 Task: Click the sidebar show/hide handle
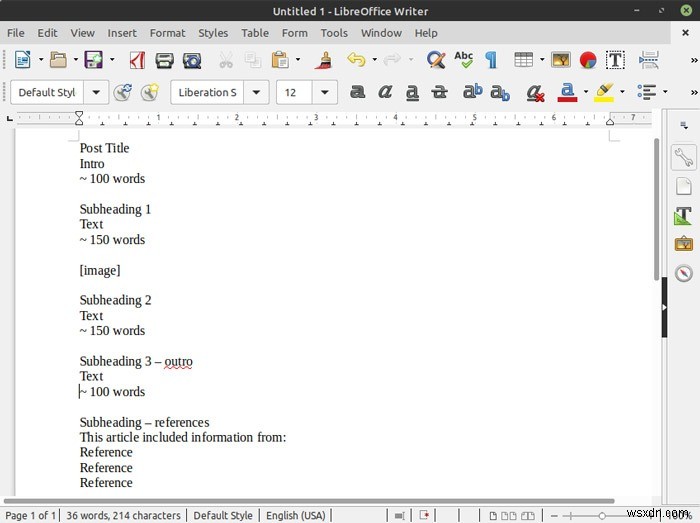[664, 307]
